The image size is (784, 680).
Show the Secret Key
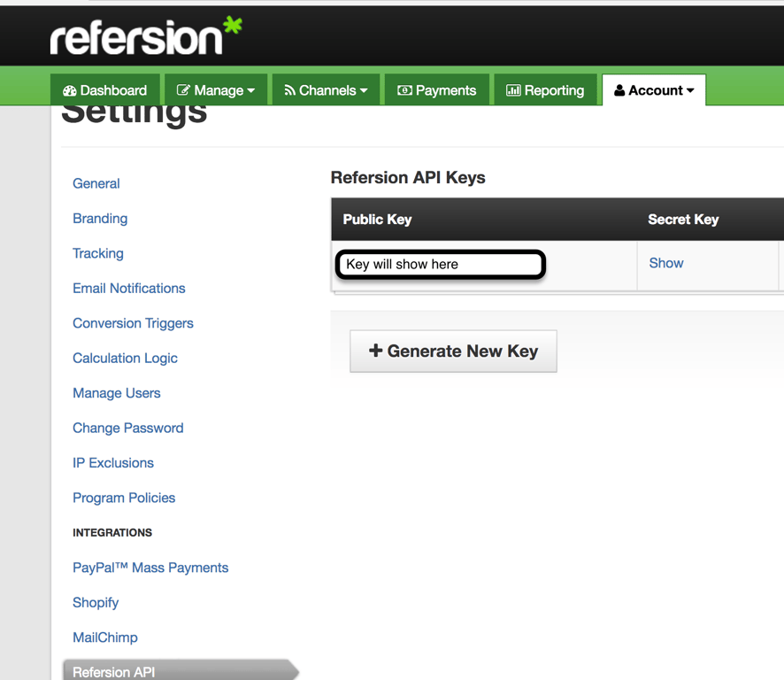pyautogui.click(x=666, y=263)
